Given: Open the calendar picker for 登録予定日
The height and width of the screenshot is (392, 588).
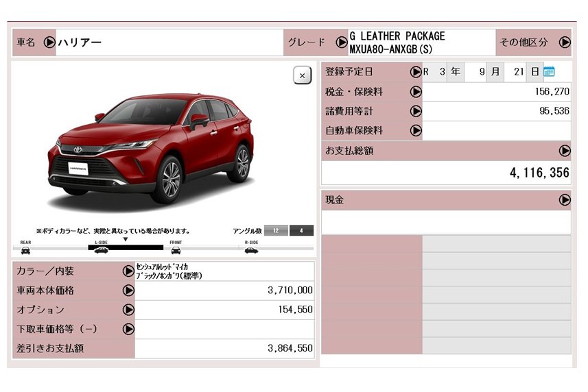Looking at the screenshot, I should (x=549, y=72).
